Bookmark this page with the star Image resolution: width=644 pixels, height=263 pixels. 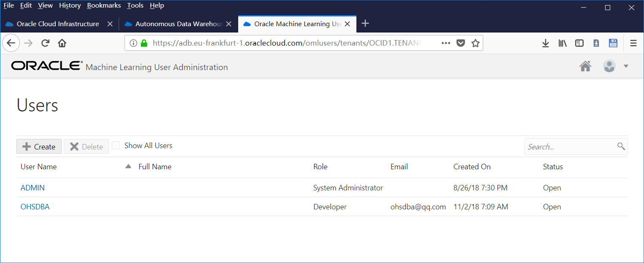click(x=476, y=43)
